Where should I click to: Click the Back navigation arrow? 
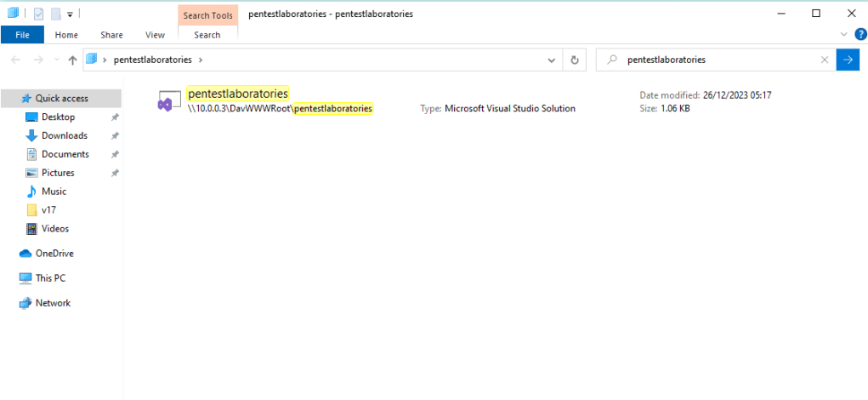15,60
